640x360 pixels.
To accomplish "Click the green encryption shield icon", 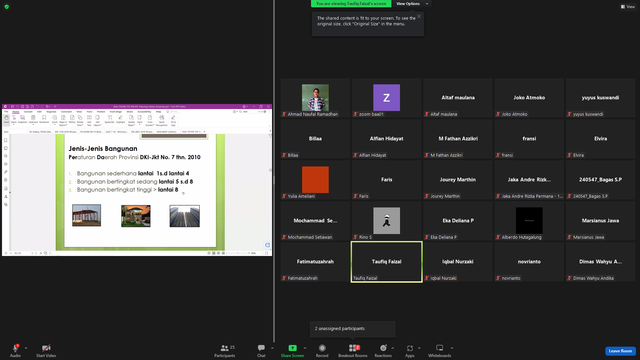I will point(7,7).
